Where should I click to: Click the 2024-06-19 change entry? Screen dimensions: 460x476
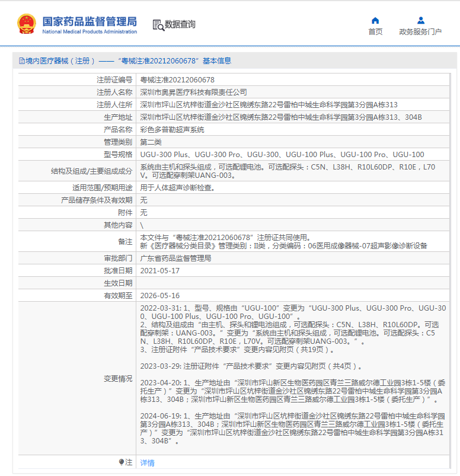click(x=293, y=429)
